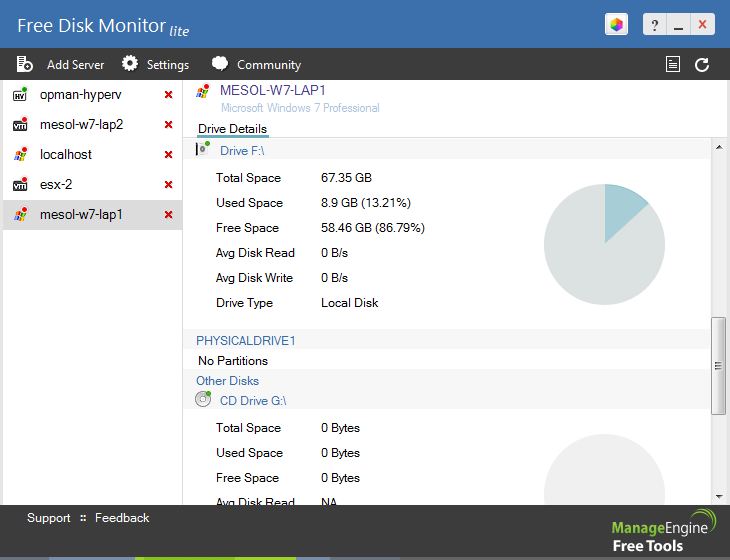Click the Windows icon beside mesol-w7-lap1

(x=20, y=214)
